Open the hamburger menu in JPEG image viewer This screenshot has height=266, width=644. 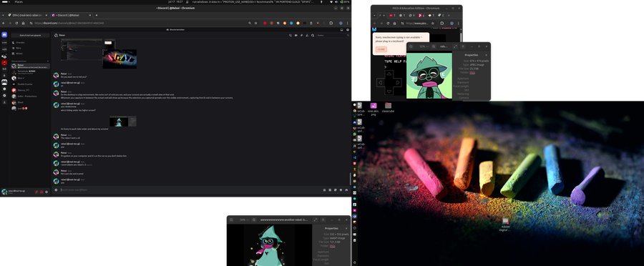point(463,46)
